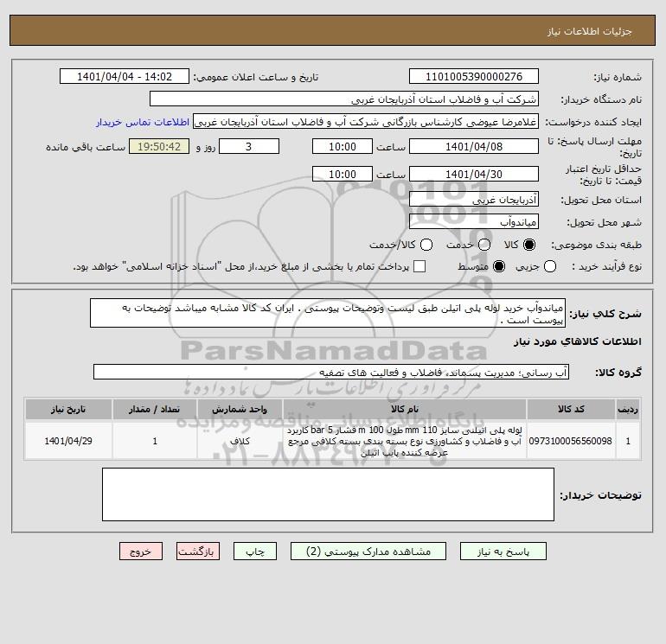Click the چاپ print button

(255, 551)
